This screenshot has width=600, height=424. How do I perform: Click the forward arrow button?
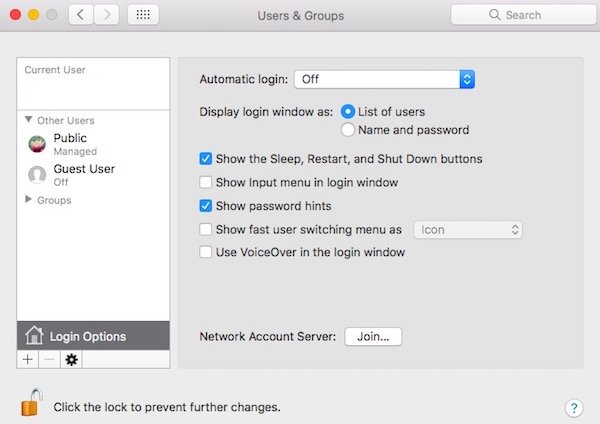point(106,15)
